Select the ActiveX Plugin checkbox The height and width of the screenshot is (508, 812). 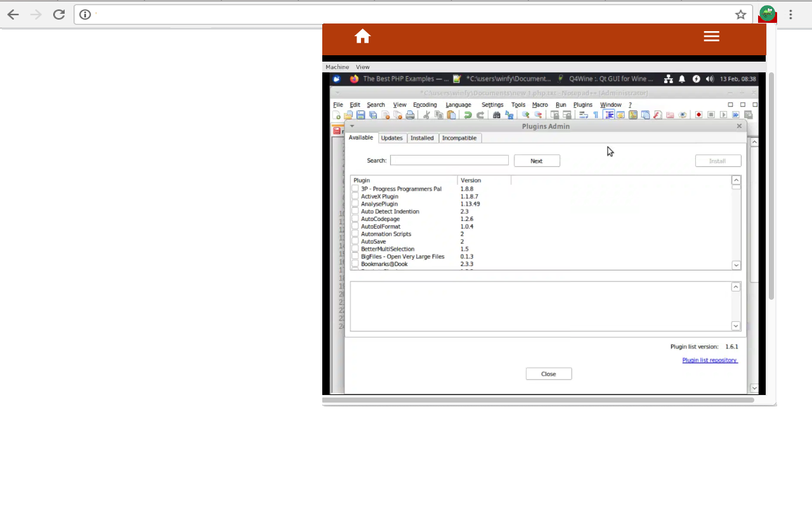pos(355,196)
